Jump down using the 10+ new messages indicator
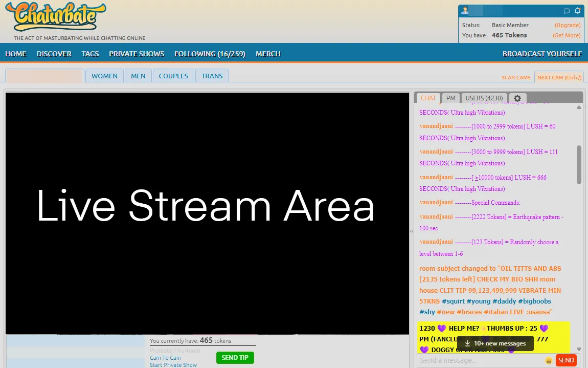 pos(495,343)
